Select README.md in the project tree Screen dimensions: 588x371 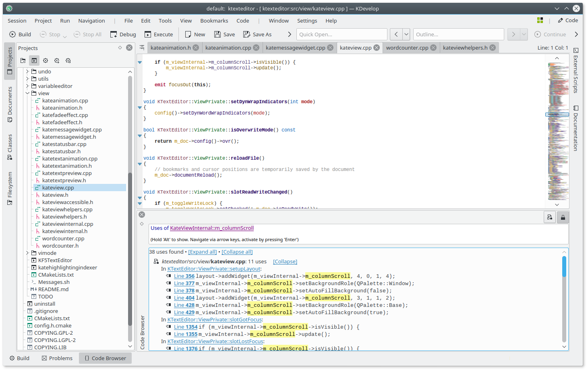tap(53, 289)
